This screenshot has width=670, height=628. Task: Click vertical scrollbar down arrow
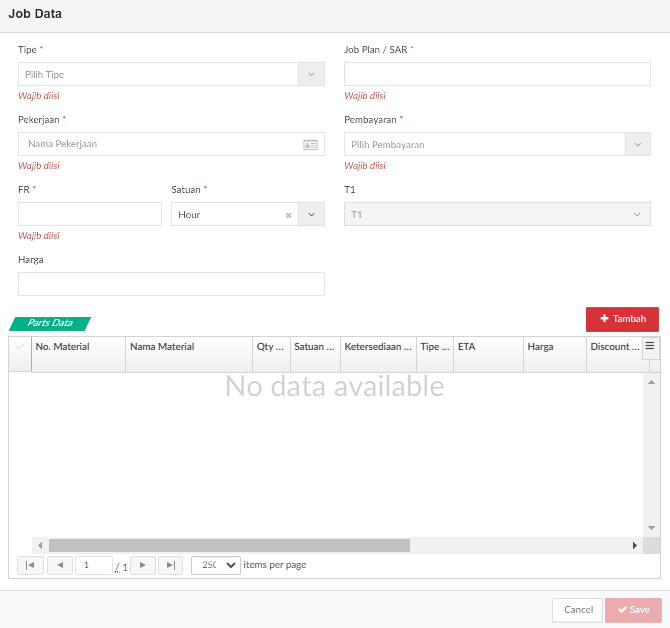click(651, 528)
